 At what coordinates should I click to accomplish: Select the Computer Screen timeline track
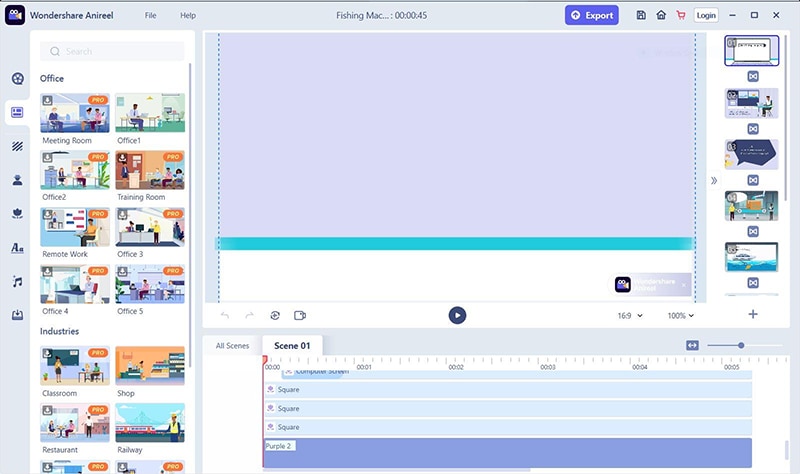(x=517, y=373)
